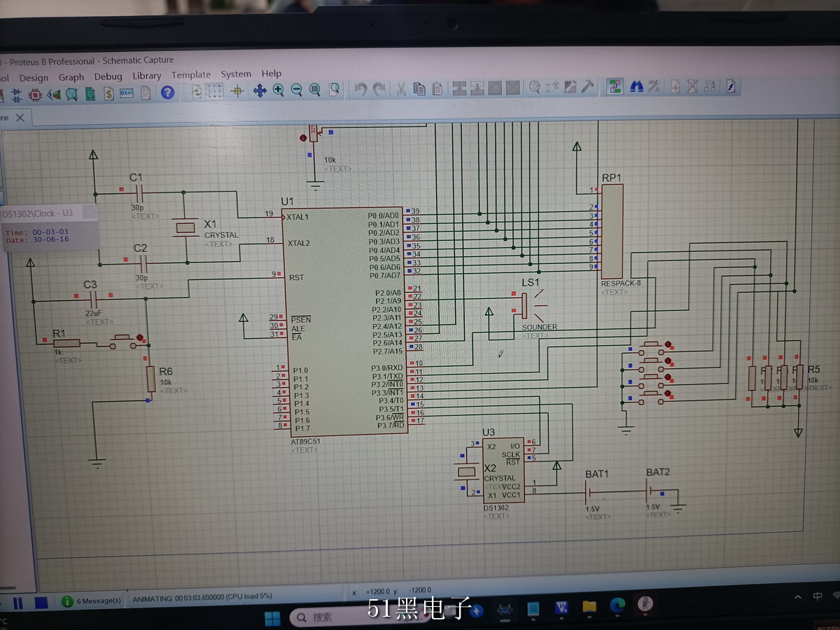
Task: Click the blue Help question mark icon
Action: click(167, 92)
